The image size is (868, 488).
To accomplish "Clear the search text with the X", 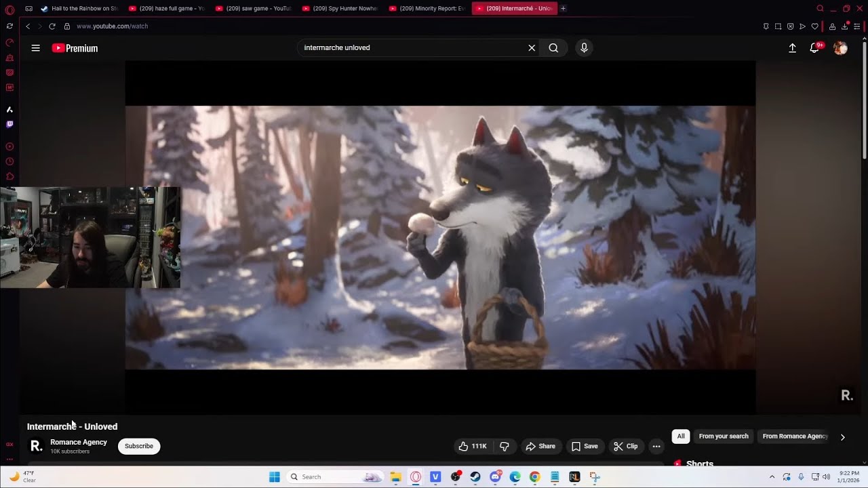I will (x=532, y=48).
